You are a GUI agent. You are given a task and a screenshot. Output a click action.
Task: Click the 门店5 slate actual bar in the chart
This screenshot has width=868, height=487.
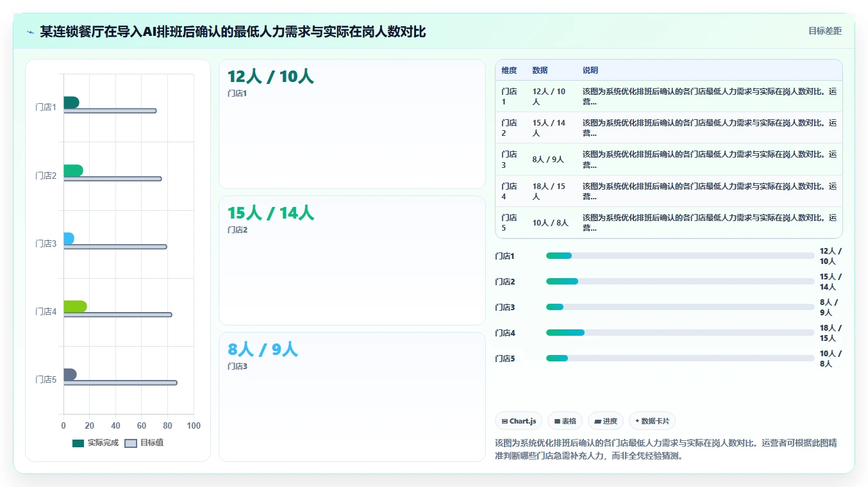pos(70,374)
